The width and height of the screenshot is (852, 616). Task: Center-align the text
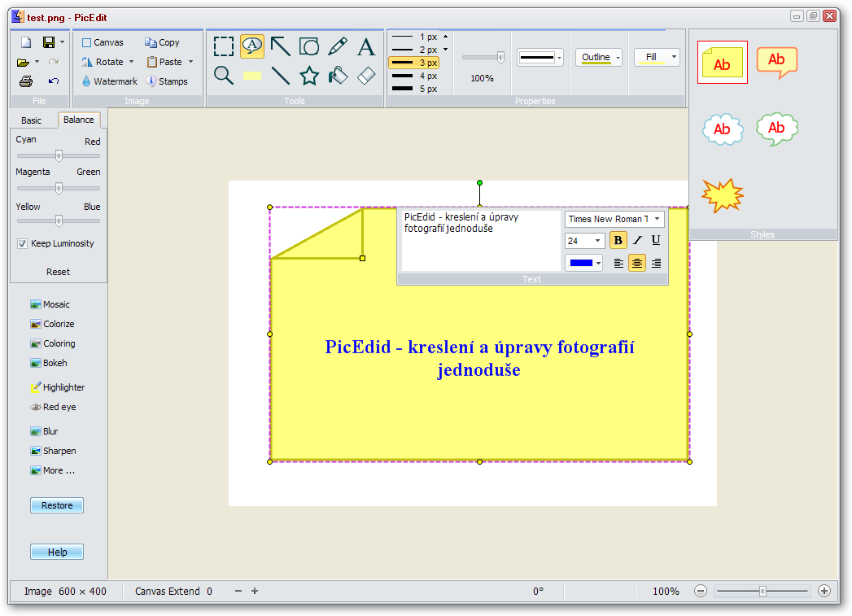(x=637, y=264)
